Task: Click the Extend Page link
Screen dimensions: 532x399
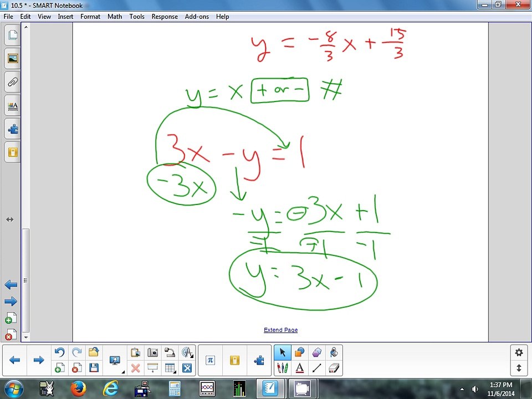Action: (x=280, y=330)
